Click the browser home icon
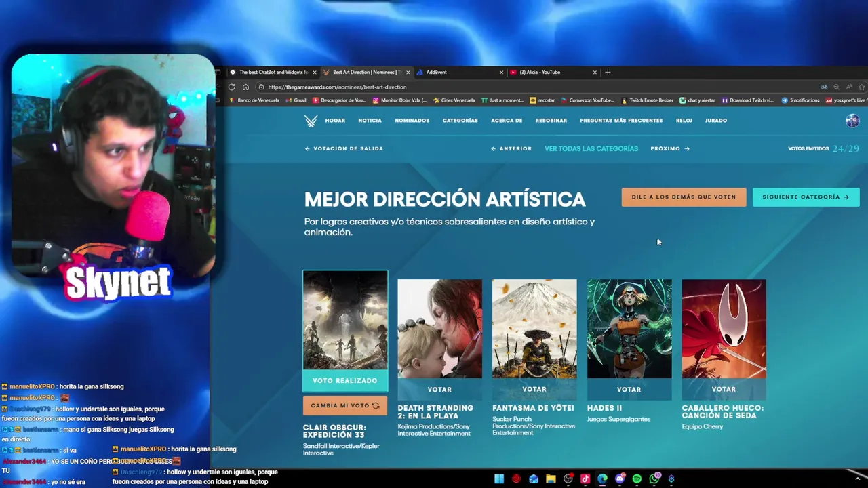Image resolution: width=868 pixels, height=488 pixels. [x=245, y=87]
